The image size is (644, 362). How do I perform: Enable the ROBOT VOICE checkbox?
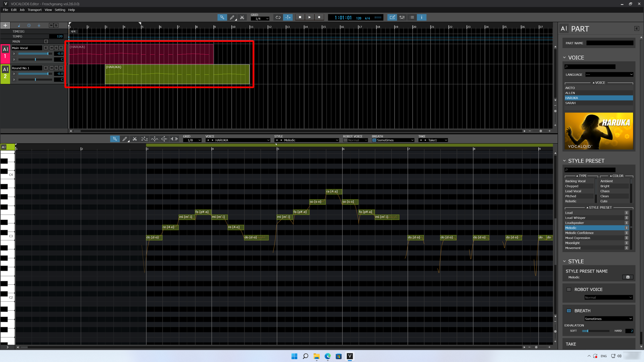[569, 289]
